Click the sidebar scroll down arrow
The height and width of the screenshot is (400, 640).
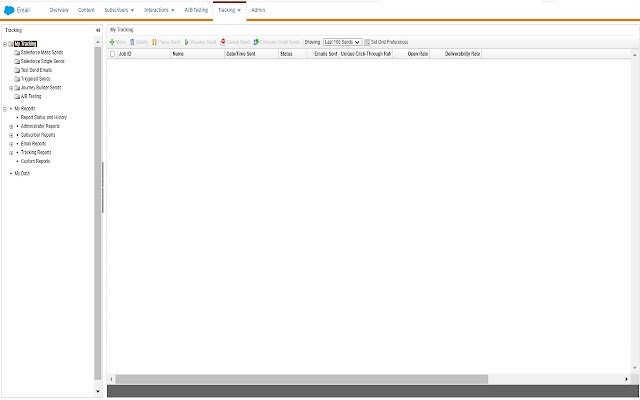[x=98, y=391]
